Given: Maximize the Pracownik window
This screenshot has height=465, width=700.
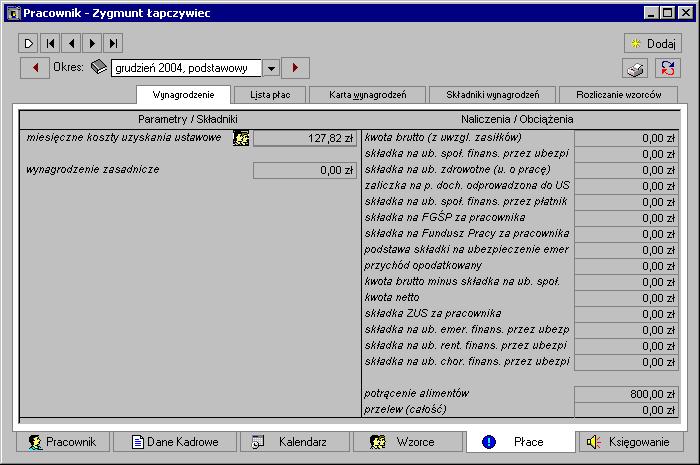Looking at the screenshot, I should coord(667,13).
